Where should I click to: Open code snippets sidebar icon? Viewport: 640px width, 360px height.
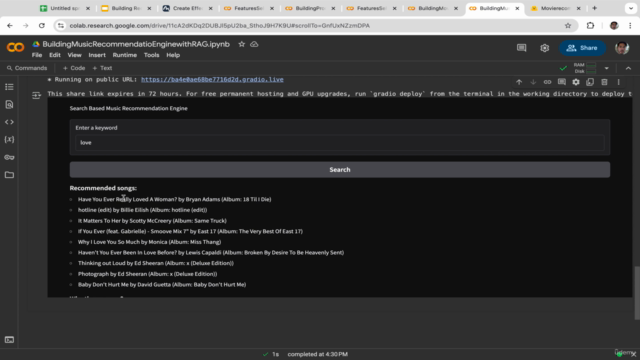pos(9,122)
